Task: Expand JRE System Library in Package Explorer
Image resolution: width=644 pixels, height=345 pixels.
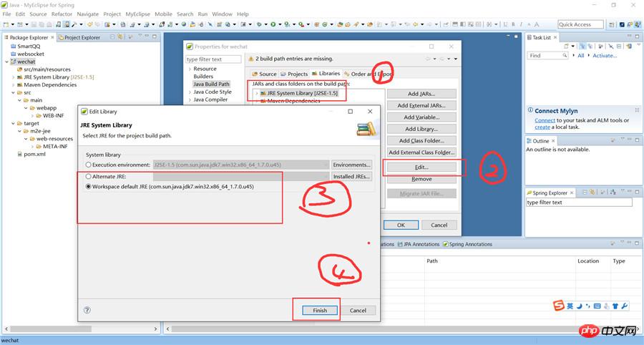Action: pos(13,77)
